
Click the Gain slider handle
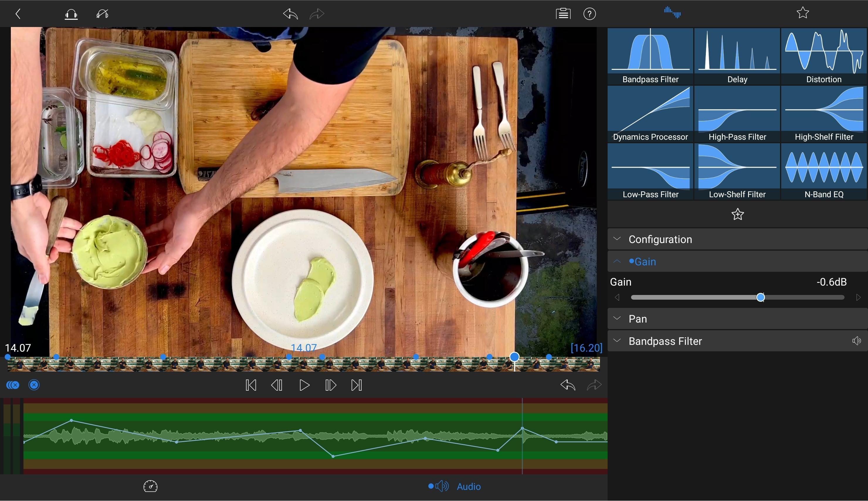coord(760,297)
